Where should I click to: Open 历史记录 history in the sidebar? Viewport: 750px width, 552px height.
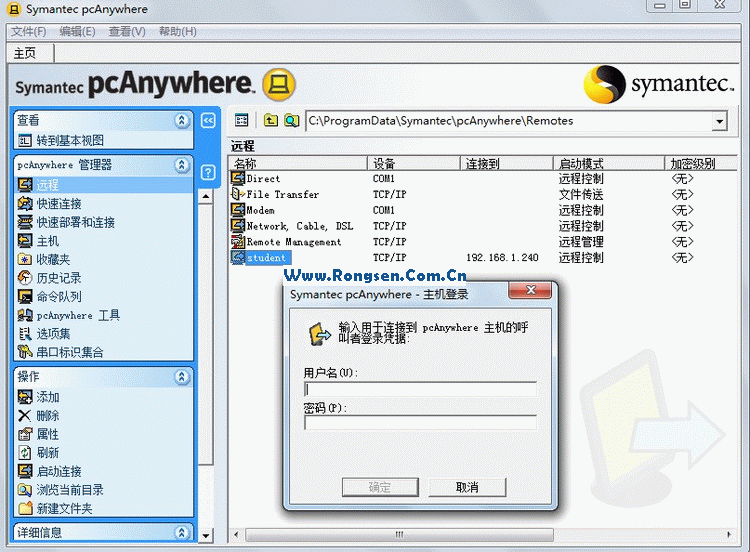click(x=26, y=278)
